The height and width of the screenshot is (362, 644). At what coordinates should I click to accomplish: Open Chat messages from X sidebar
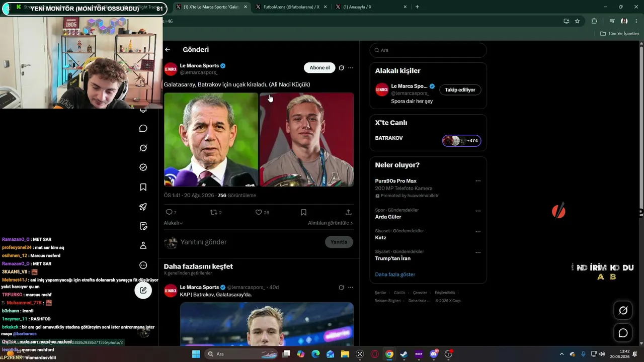(143, 129)
